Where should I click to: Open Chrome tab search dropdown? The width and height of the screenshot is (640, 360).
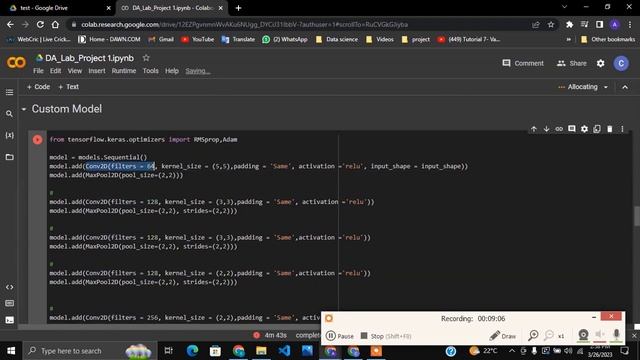[564, 7]
